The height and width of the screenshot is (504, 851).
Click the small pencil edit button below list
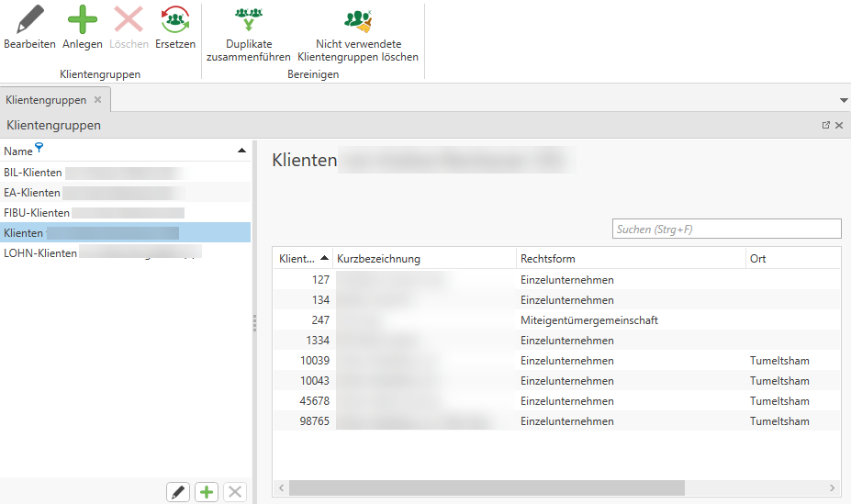178,492
